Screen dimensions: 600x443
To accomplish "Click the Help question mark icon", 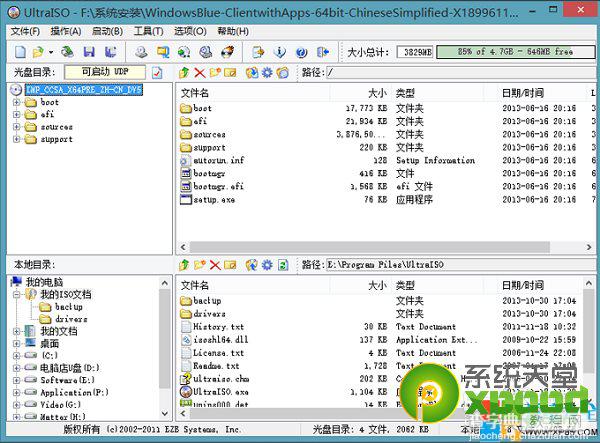I will point(302,52).
